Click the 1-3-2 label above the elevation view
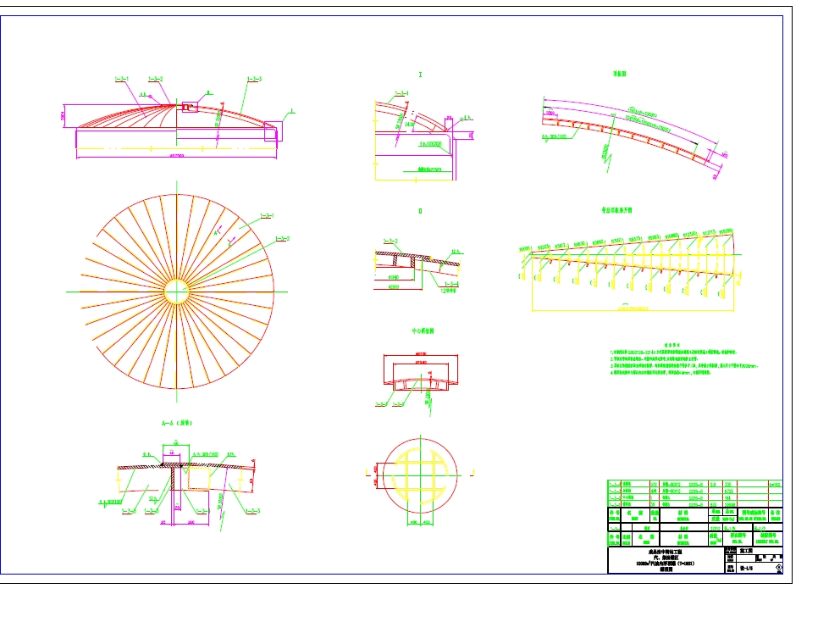The image size is (840, 622). pyautogui.click(x=155, y=80)
